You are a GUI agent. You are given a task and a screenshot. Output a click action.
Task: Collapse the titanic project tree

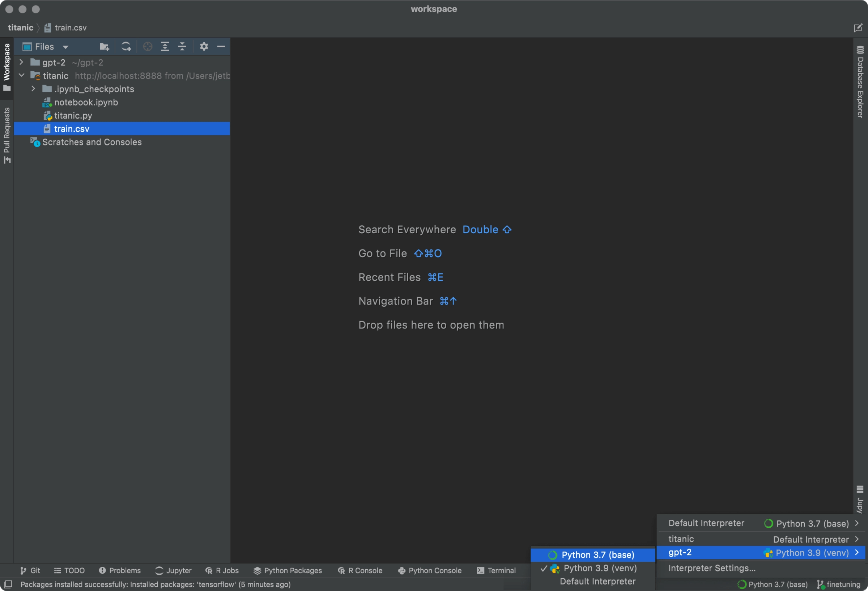[21, 75]
